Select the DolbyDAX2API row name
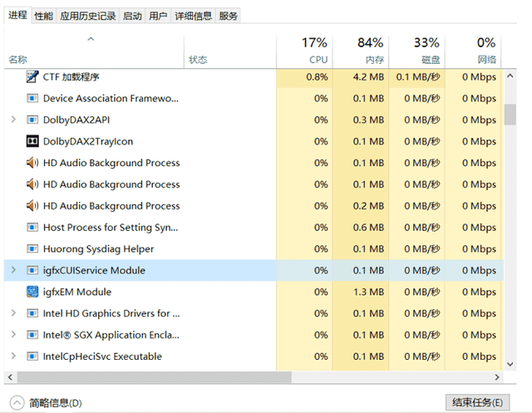Screen dimensions: 532x413 click(x=76, y=120)
